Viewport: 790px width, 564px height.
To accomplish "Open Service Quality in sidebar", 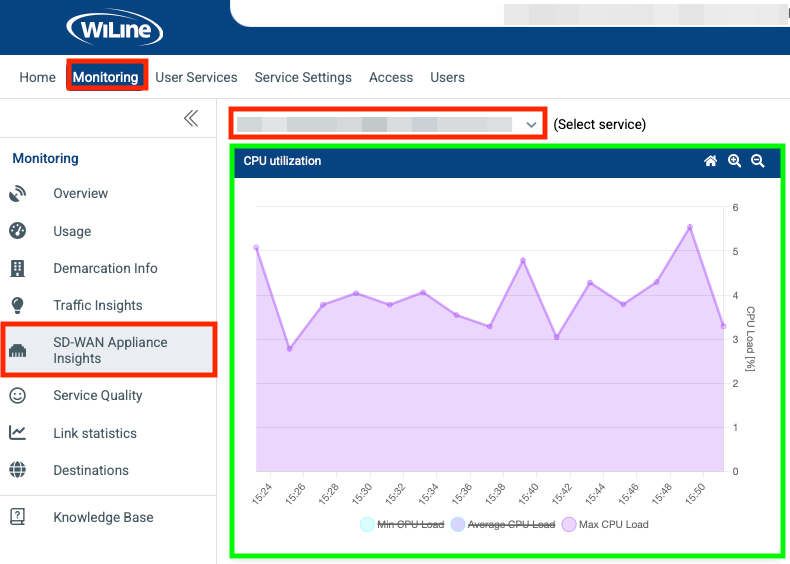I will point(98,396).
